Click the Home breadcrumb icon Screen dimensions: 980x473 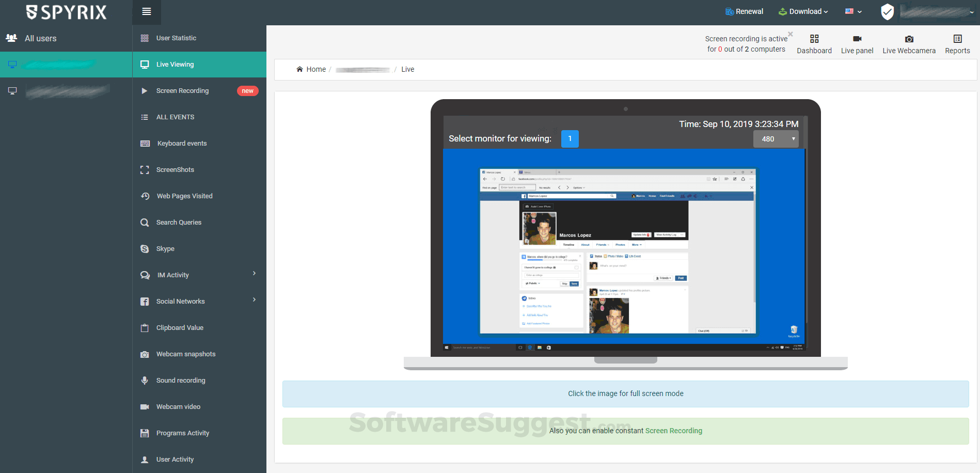tap(299, 69)
